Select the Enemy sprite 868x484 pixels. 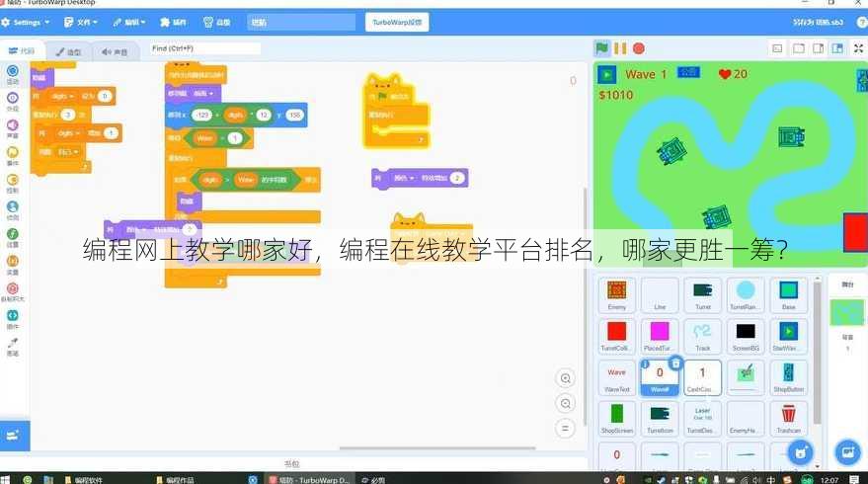tap(616, 295)
